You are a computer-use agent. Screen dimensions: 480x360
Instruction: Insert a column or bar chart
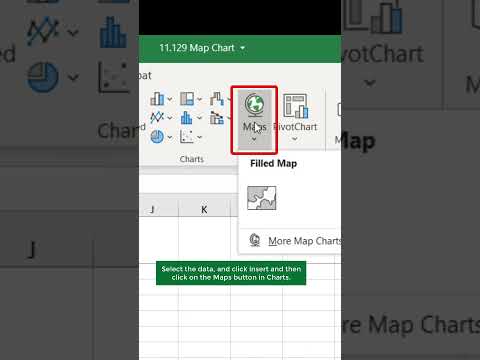(x=157, y=99)
